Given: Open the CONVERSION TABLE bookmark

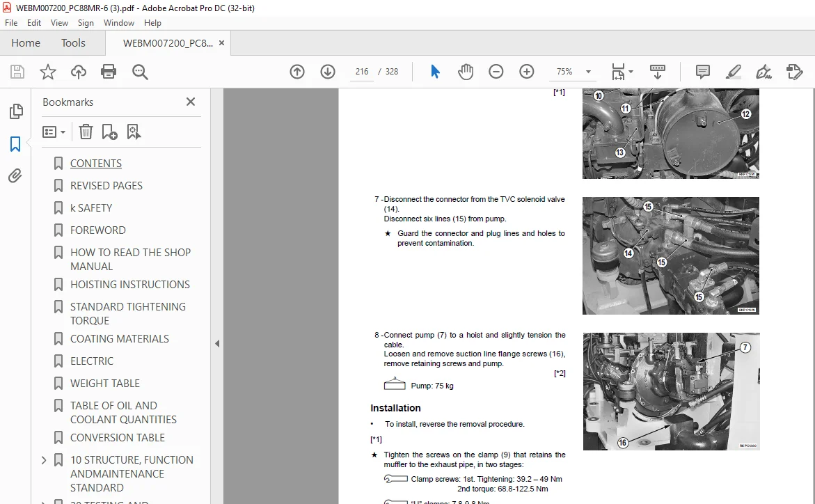Looking at the screenshot, I should 118,438.
